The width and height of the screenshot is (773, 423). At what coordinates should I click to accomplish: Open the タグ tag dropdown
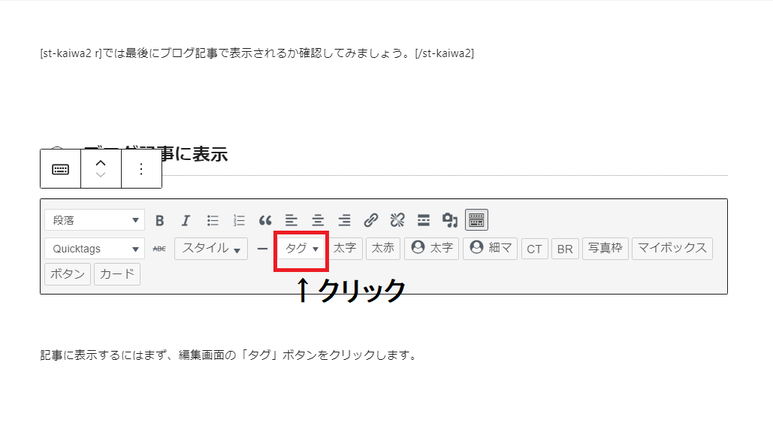(301, 248)
